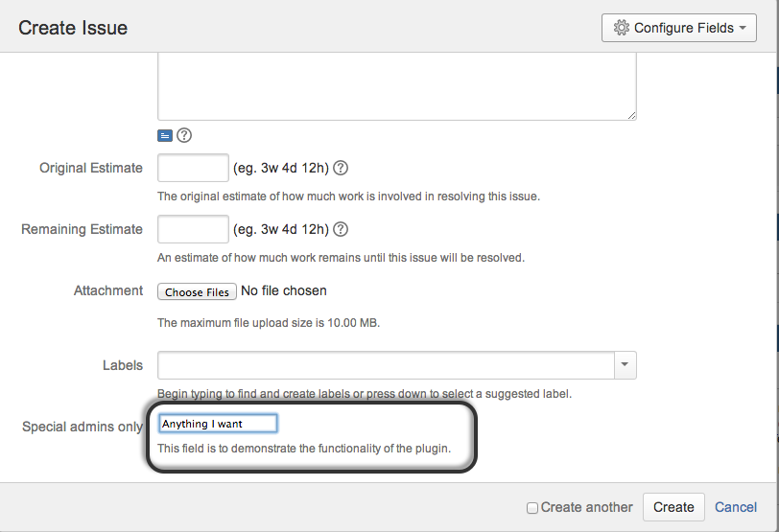Screen dimensions: 779x532
Task: Click the 'No file chosen' text
Action: (284, 290)
